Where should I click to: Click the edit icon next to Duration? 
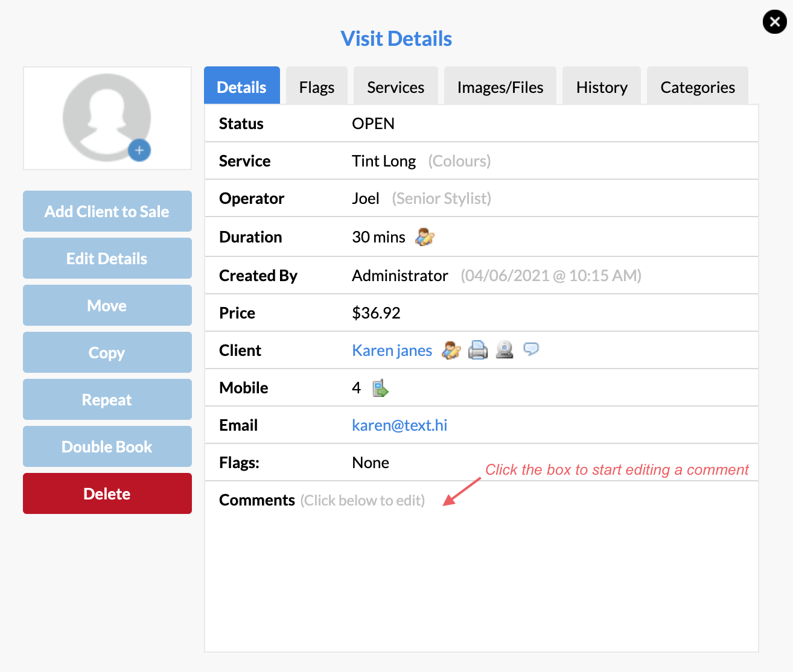coord(424,236)
